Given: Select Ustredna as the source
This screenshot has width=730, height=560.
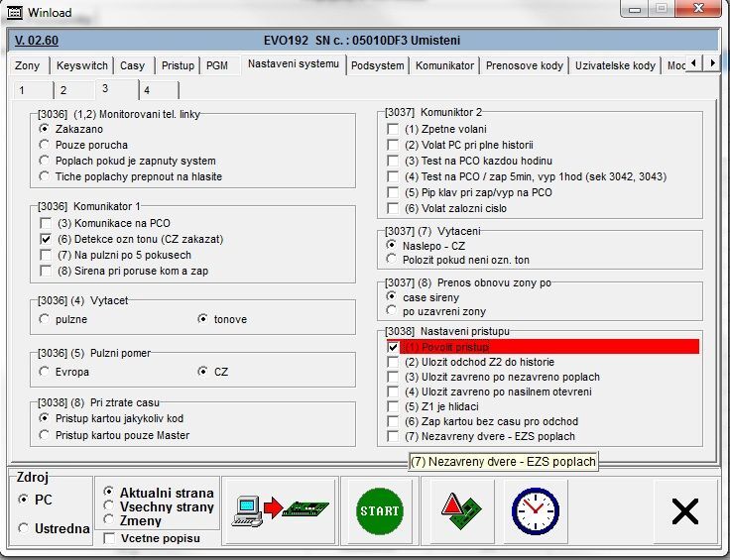Looking at the screenshot, I should coord(24,529).
